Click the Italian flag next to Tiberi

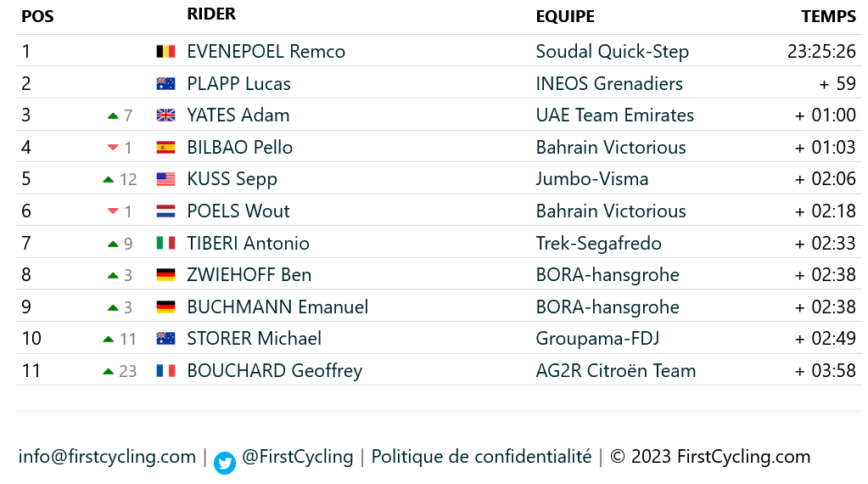165,244
